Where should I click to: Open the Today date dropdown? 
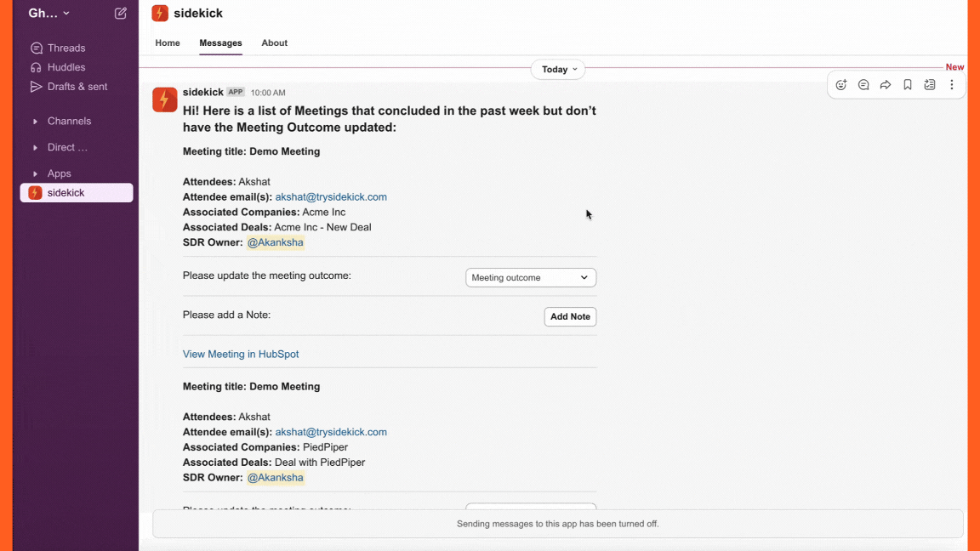pos(558,70)
